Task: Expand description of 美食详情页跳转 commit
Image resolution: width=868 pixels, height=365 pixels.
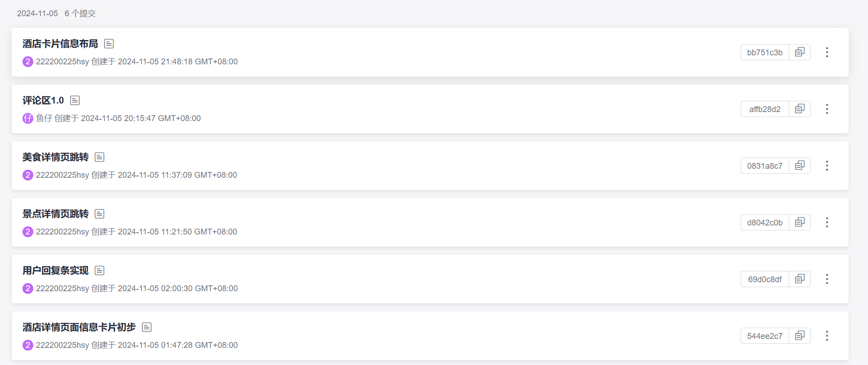Action: [x=99, y=157]
